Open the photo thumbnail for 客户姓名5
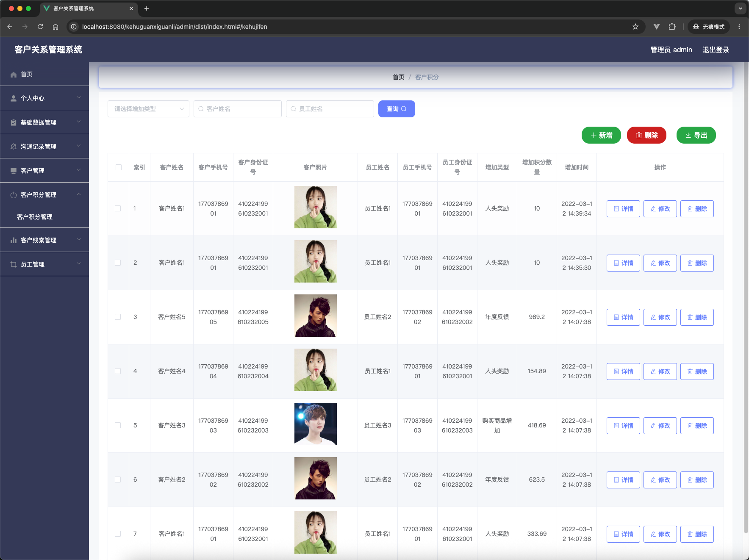749x560 pixels. tap(316, 316)
